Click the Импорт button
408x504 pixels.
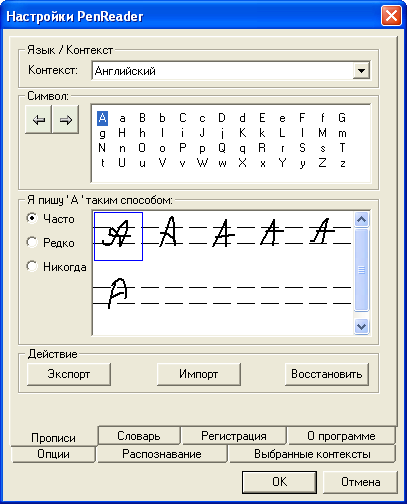pyautogui.click(x=199, y=374)
